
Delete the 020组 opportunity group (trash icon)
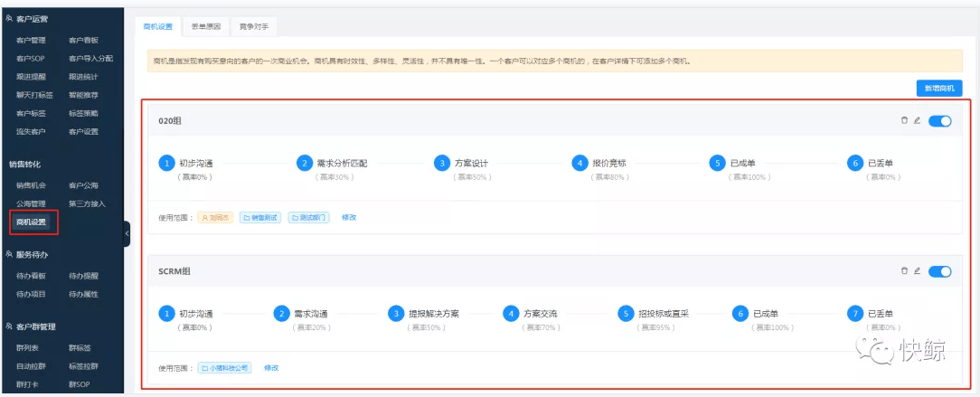pyautogui.click(x=904, y=120)
